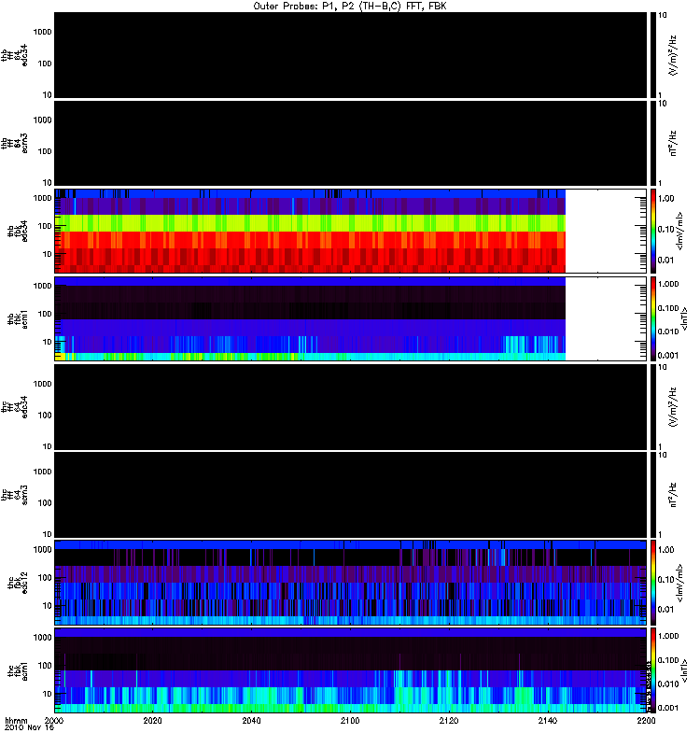Click the "2140" time axis label
The image size is (700, 747).
coord(548,720)
